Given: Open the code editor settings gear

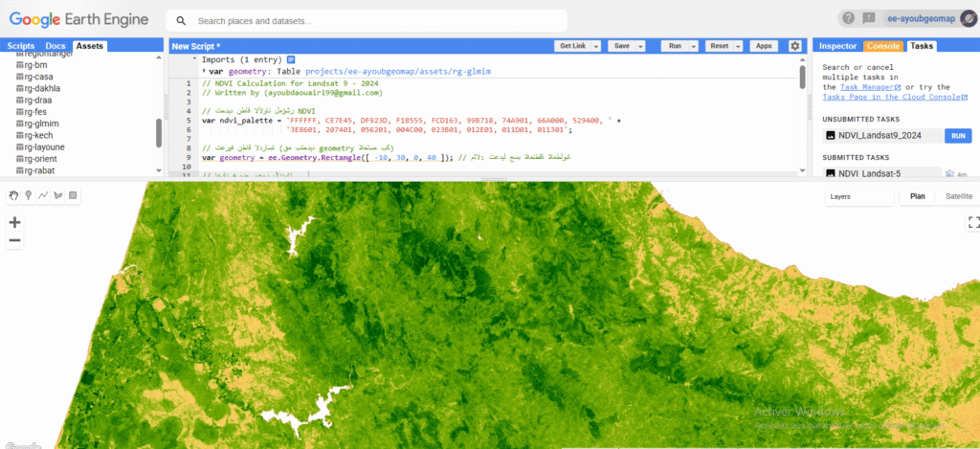Looking at the screenshot, I should click(x=794, y=46).
